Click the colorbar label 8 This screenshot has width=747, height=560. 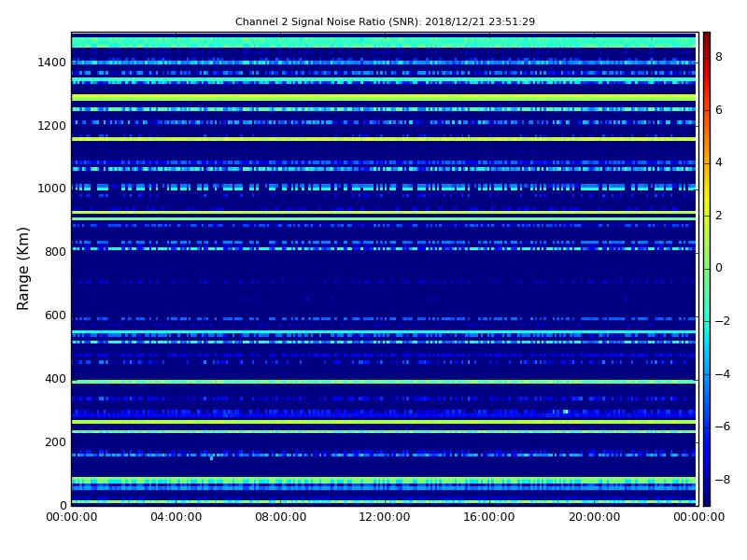pyautogui.click(x=719, y=57)
